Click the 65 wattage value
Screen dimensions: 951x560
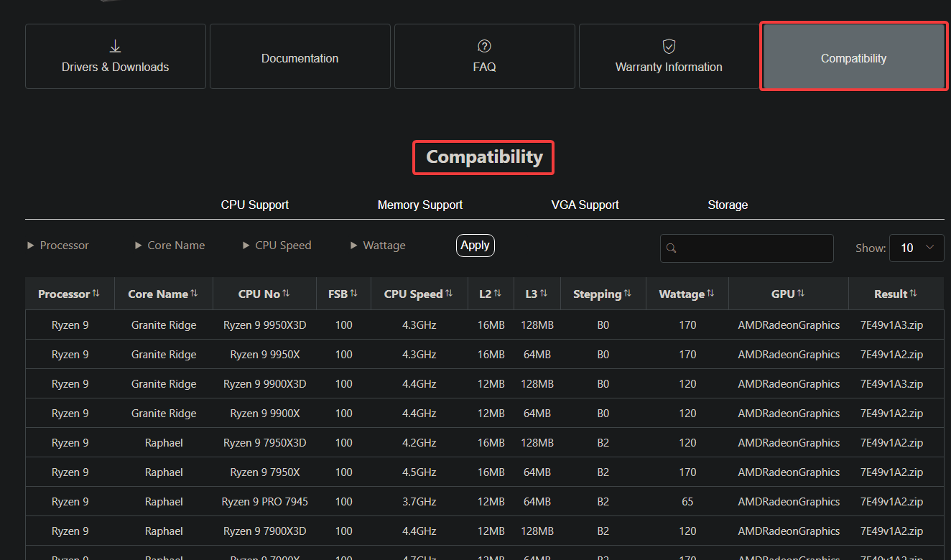tap(687, 502)
